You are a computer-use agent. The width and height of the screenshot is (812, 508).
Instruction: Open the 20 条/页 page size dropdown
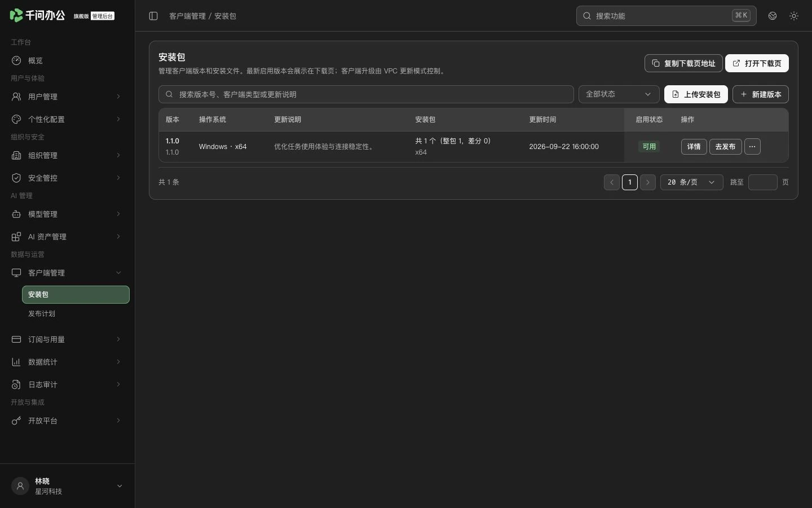point(692,182)
